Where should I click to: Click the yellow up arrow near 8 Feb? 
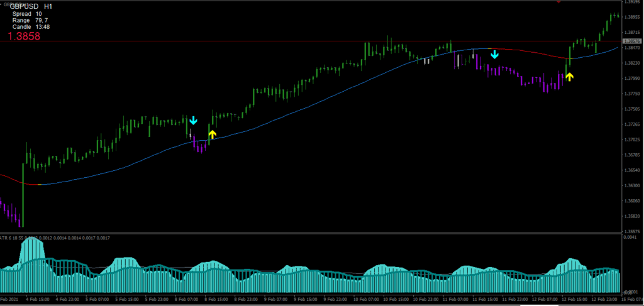[212, 134]
